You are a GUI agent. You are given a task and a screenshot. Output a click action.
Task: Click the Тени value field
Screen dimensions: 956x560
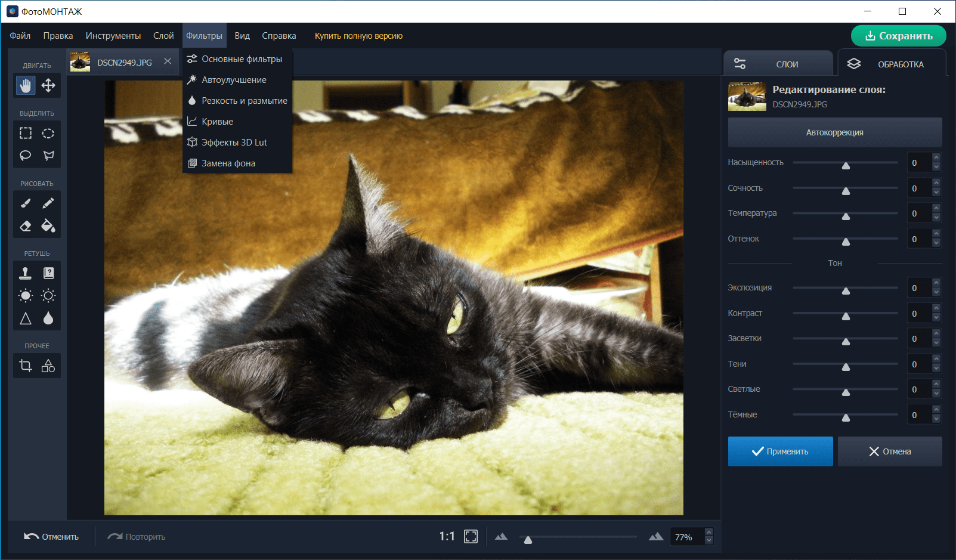pyautogui.click(x=918, y=364)
